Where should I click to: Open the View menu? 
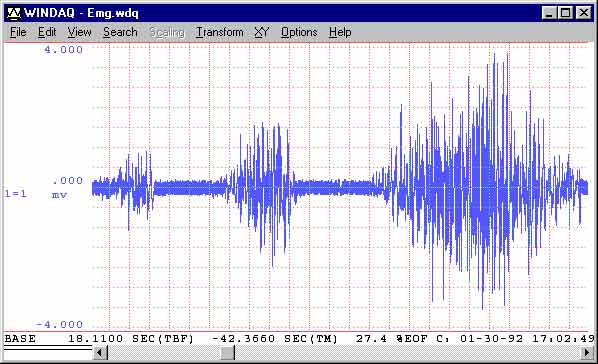click(x=79, y=32)
